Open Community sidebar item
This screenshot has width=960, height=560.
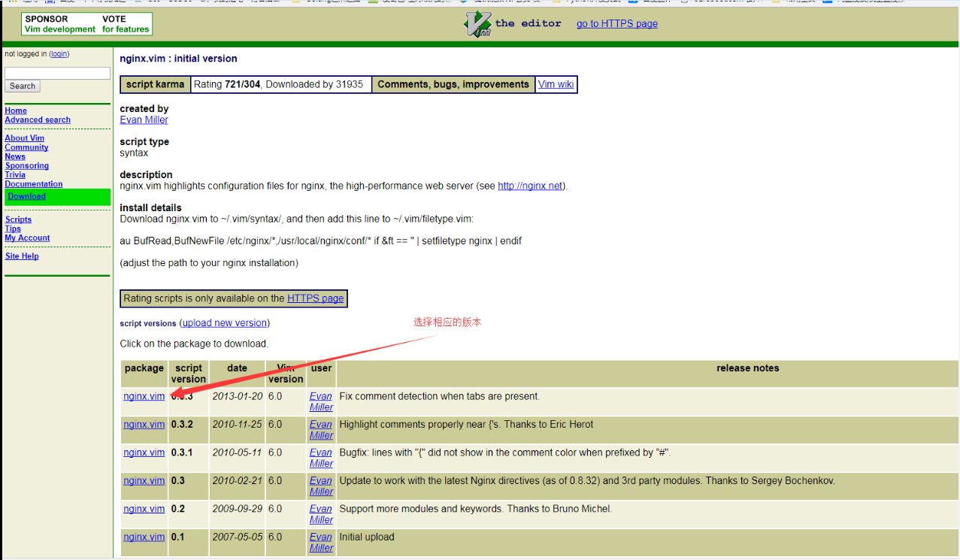tap(26, 147)
